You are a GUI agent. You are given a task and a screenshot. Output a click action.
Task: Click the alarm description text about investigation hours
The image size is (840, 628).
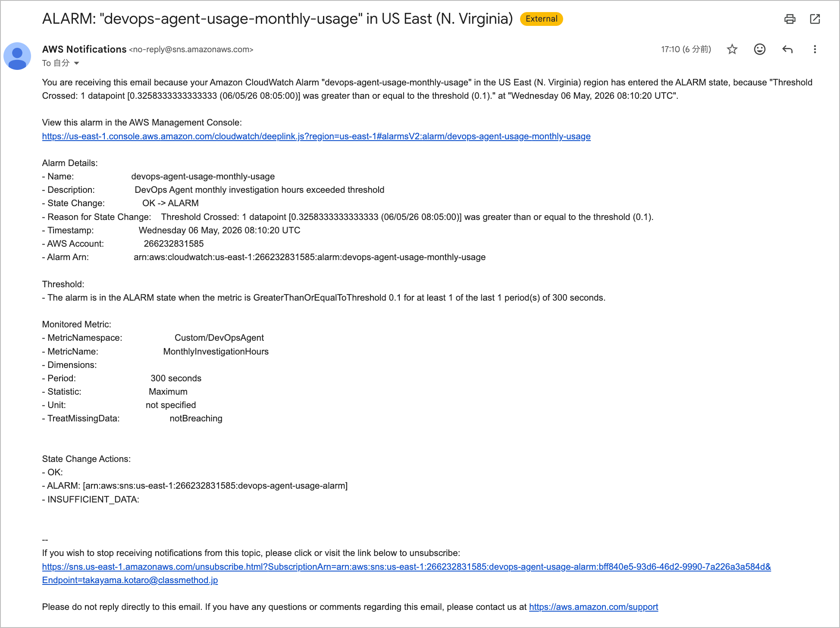click(260, 190)
